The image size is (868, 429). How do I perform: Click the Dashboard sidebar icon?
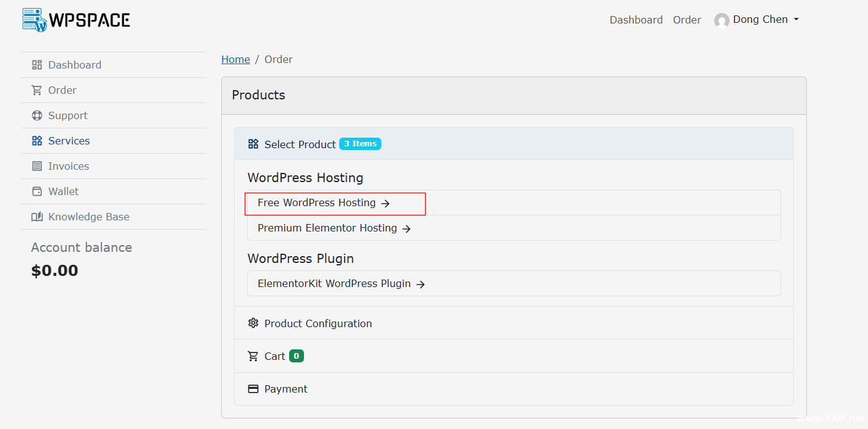click(37, 65)
